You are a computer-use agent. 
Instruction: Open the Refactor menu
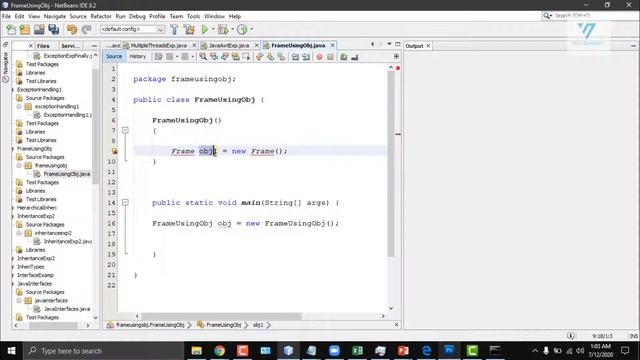tap(101, 16)
